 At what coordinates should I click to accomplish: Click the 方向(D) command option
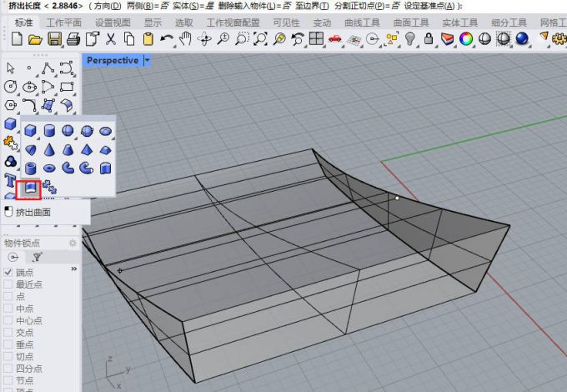click(x=108, y=6)
